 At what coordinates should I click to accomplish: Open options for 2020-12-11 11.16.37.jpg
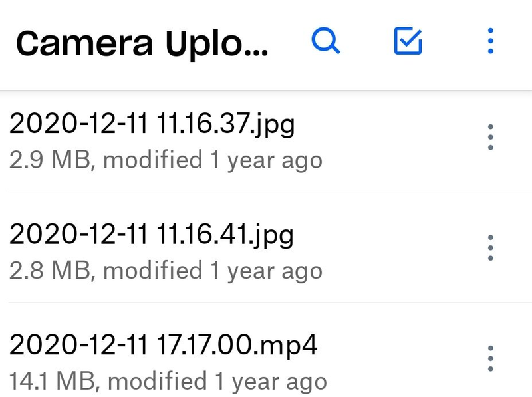coord(491,137)
